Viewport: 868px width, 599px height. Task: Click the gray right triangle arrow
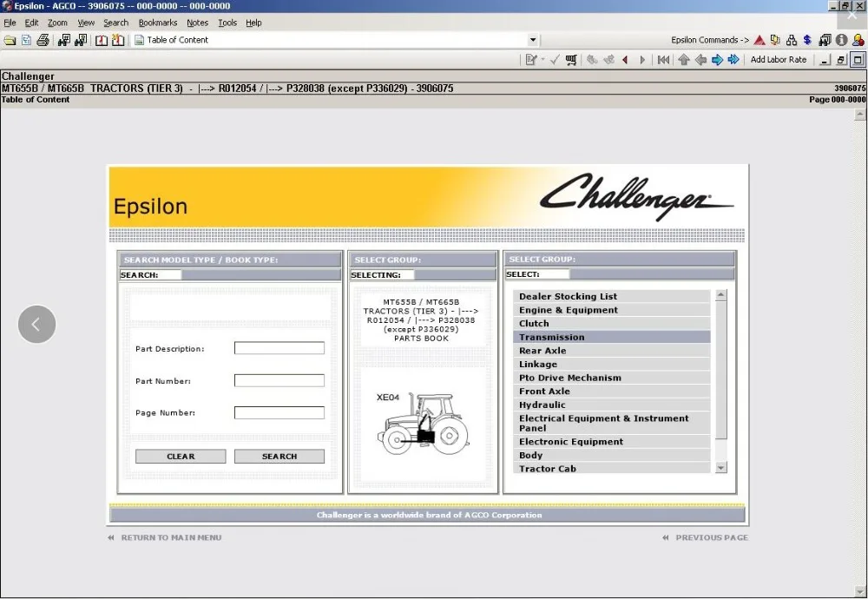[x=642, y=60]
